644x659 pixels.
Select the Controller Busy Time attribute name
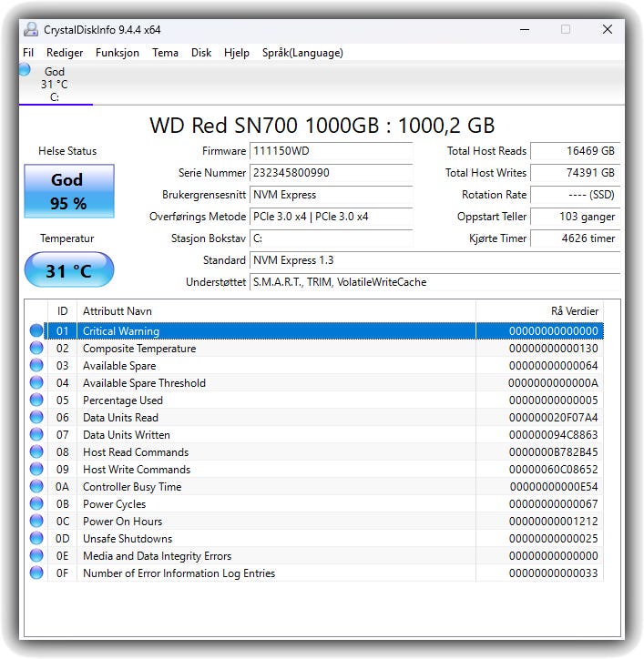point(132,487)
